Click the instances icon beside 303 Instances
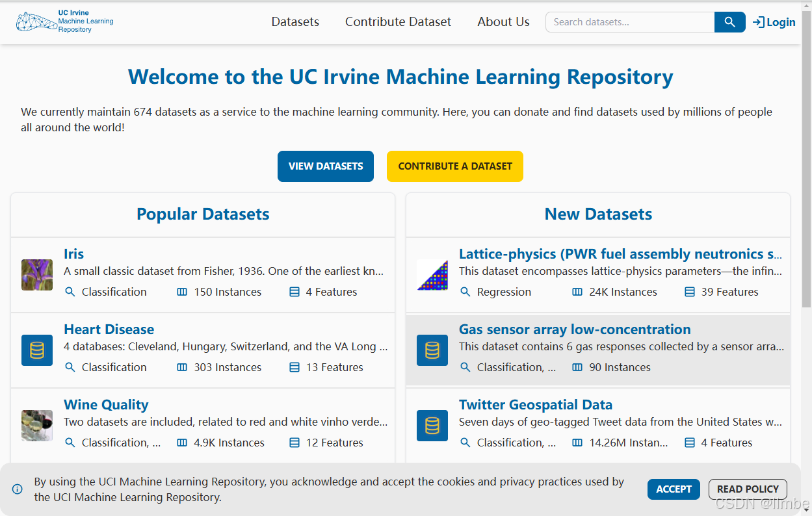Viewport: 812px width, 516px height. click(x=182, y=367)
